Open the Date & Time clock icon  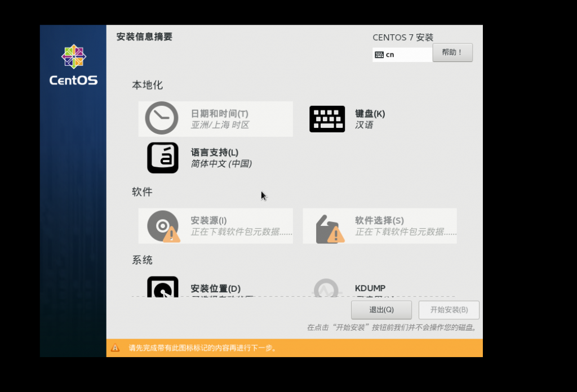[162, 118]
